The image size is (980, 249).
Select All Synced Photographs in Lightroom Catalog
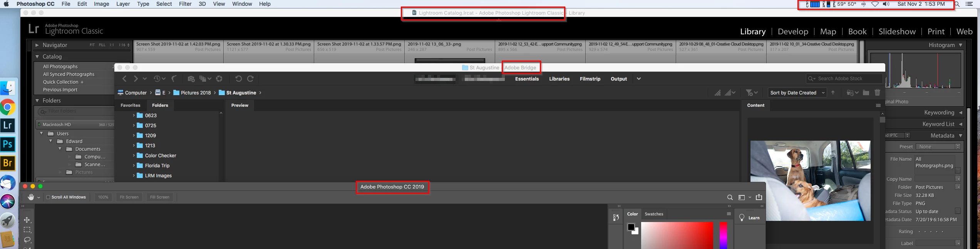69,74
